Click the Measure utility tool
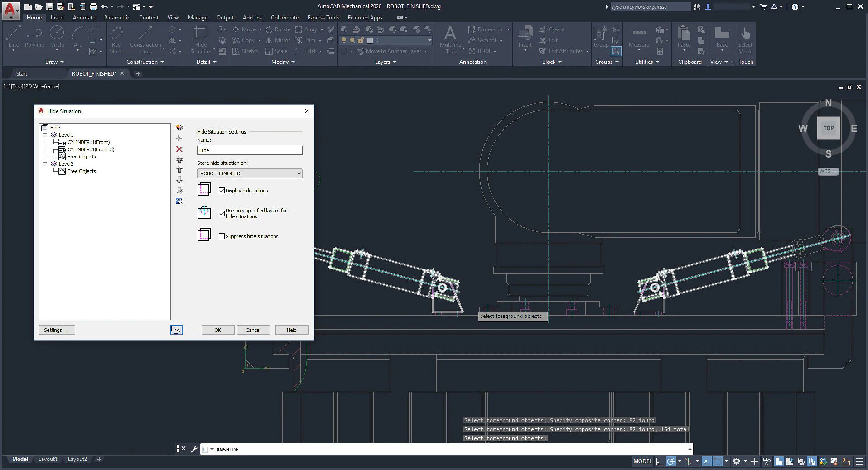 pyautogui.click(x=639, y=37)
